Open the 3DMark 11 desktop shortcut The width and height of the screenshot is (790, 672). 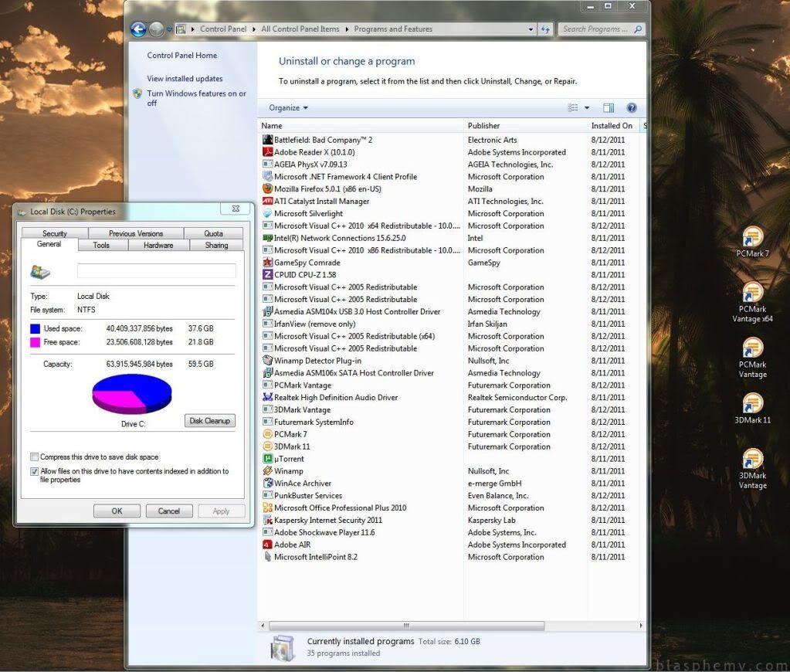[x=753, y=408]
